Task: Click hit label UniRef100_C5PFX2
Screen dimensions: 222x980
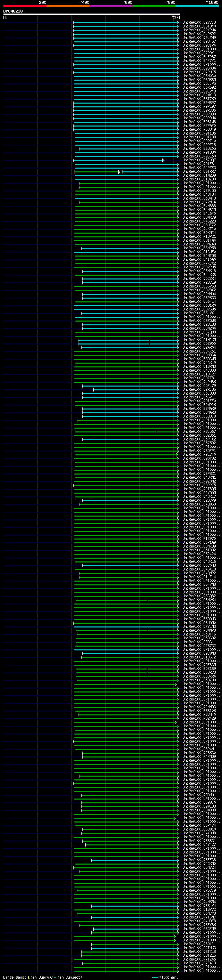Action: pos(199,439)
